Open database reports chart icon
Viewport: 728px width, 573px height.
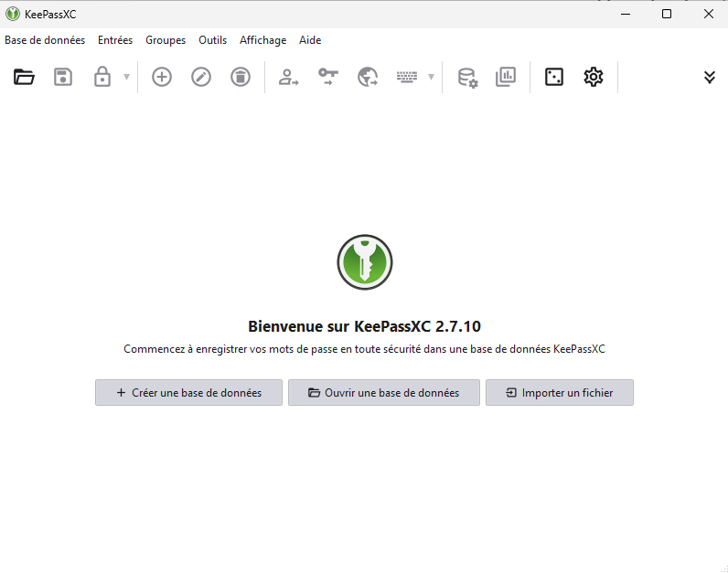tap(506, 77)
